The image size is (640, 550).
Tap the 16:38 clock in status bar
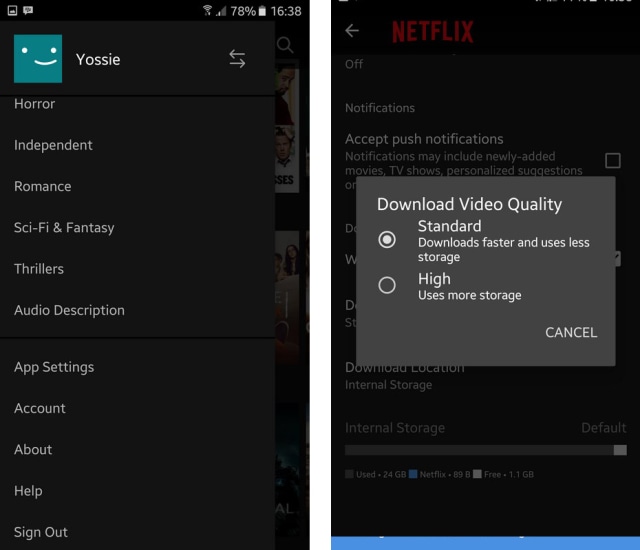coord(286,11)
